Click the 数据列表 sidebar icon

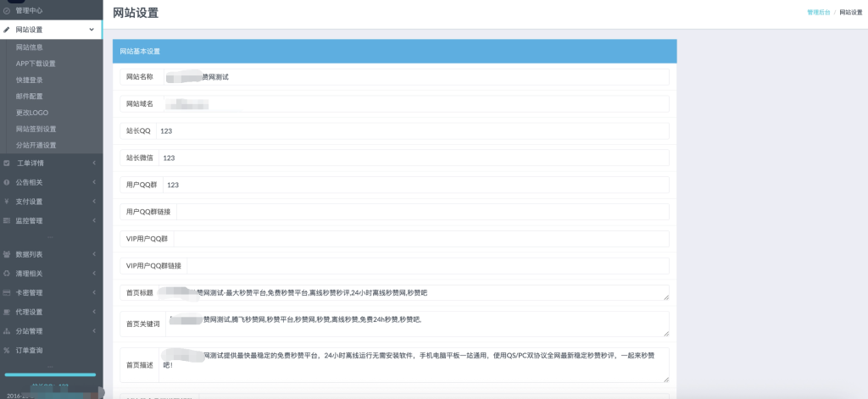pyautogui.click(x=7, y=254)
